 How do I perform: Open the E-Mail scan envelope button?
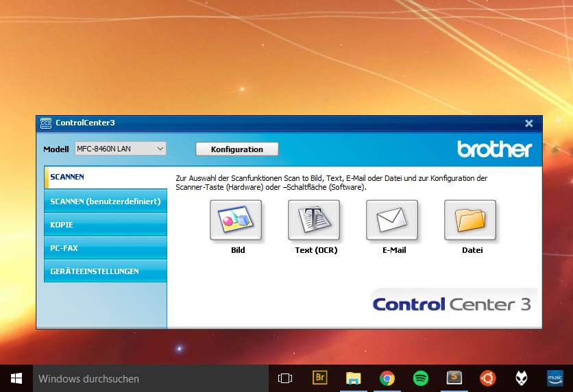[x=392, y=220]
